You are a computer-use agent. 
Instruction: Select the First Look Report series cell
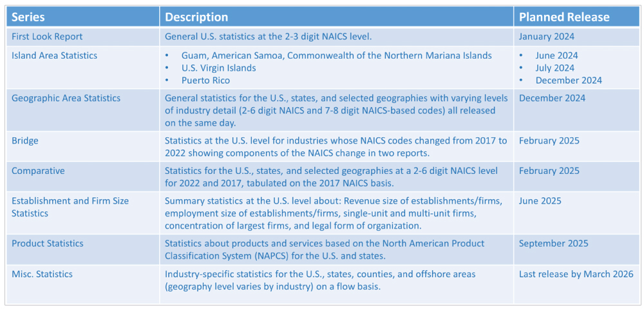point(83,37)
